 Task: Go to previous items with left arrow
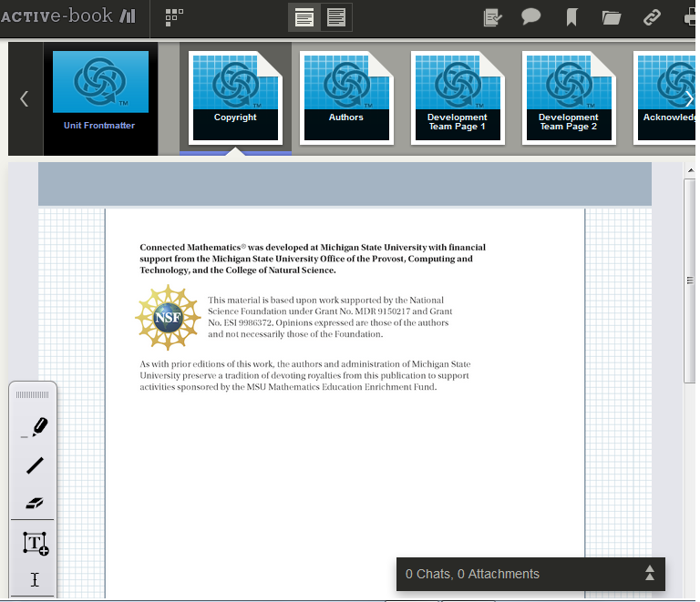[x=25, y=98]
